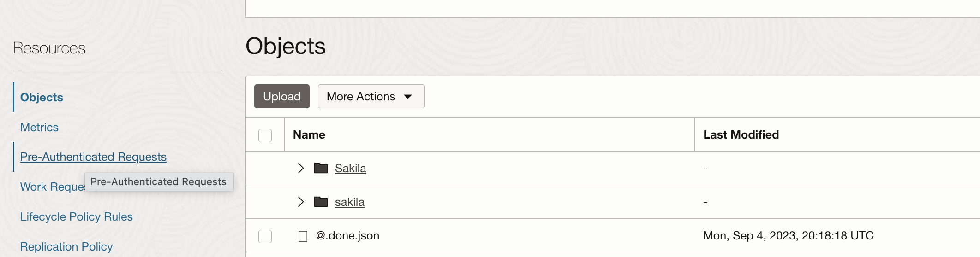Click the Name column header
This screenshot has height=257, width=980.
pos(309,134)
